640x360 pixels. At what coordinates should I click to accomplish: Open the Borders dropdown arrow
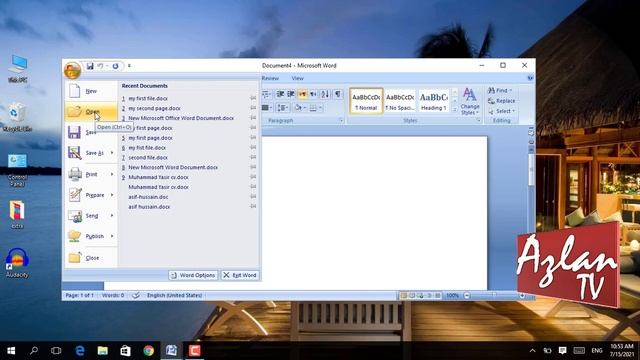click(x=320, y=108)
